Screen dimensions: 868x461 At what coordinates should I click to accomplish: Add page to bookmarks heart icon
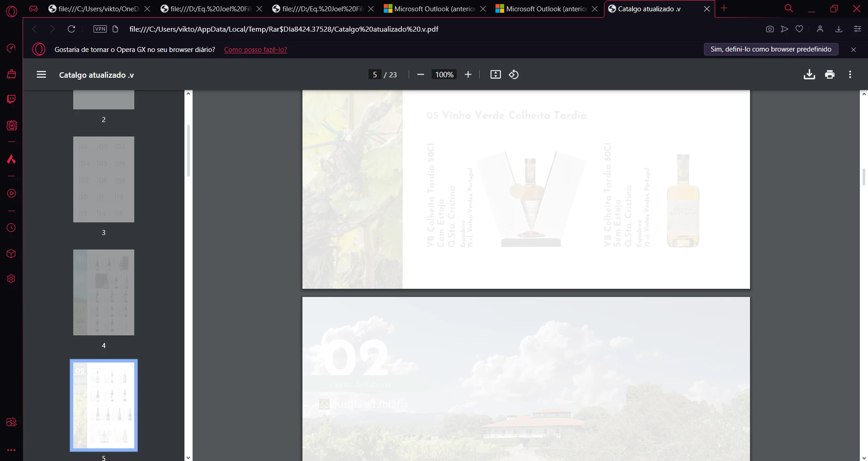click(799, 29)
